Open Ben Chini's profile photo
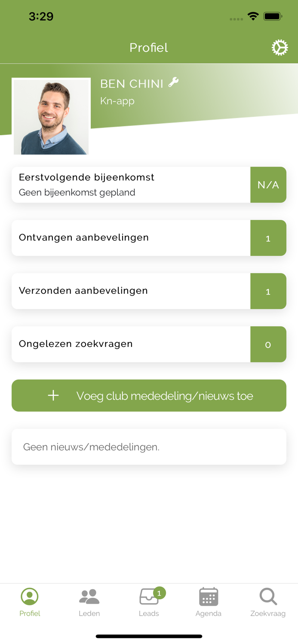This screenshot has width=298, height=644. 51,116
